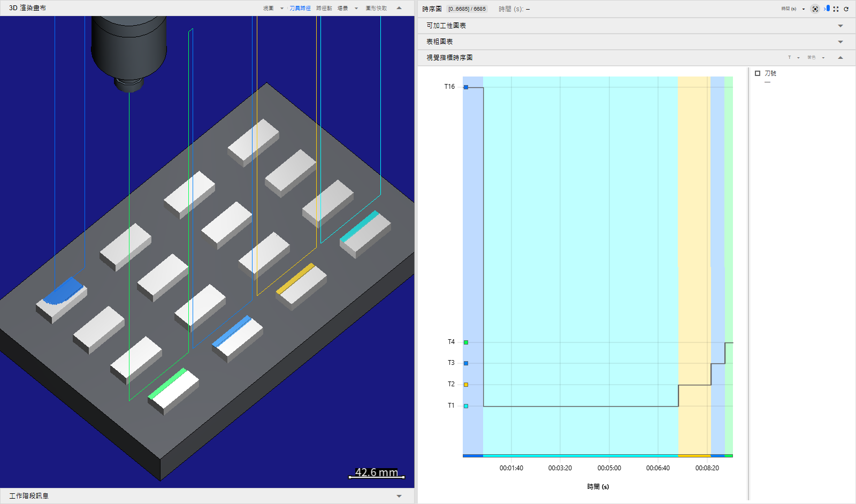Click the T2 yellow color marker

466,385
